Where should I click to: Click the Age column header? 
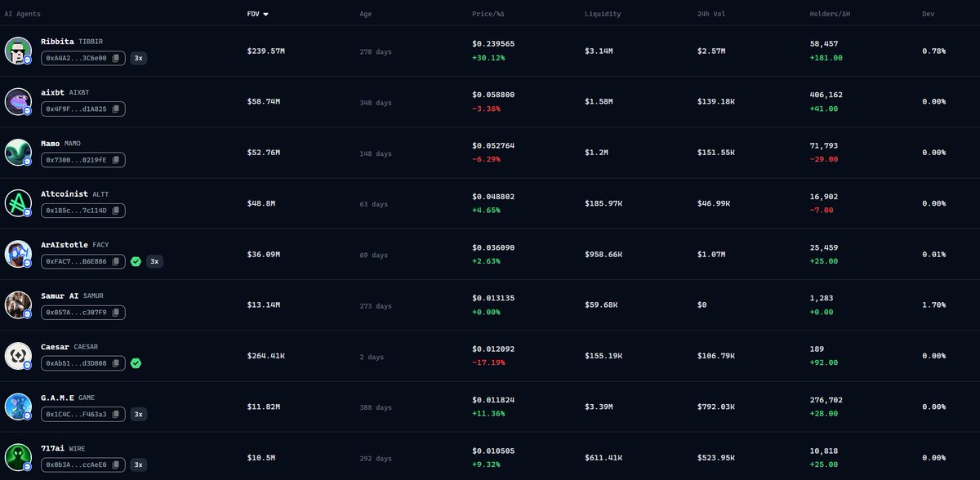tap(366, 14)
